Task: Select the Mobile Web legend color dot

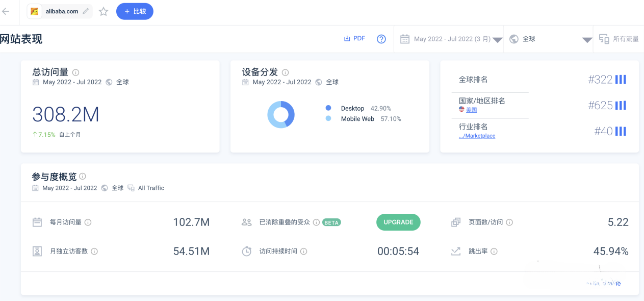Action: [328, 118]
